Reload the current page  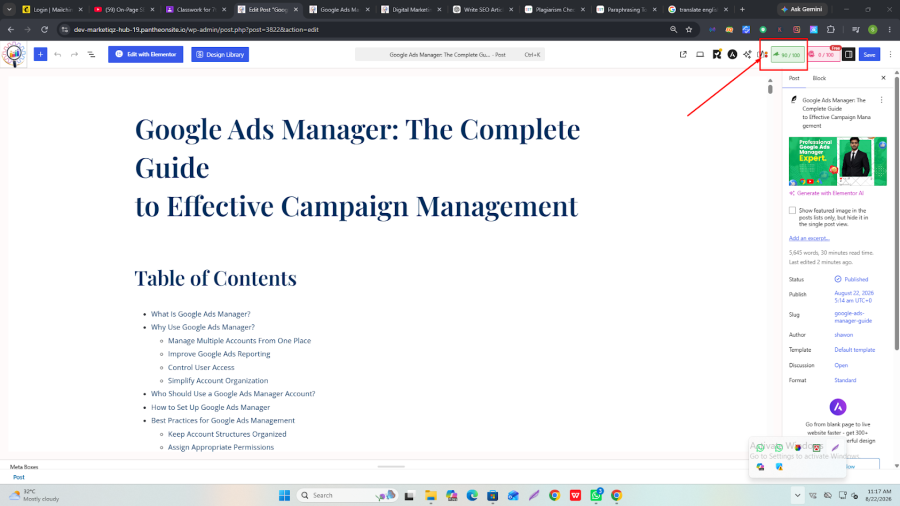(44, 29)
